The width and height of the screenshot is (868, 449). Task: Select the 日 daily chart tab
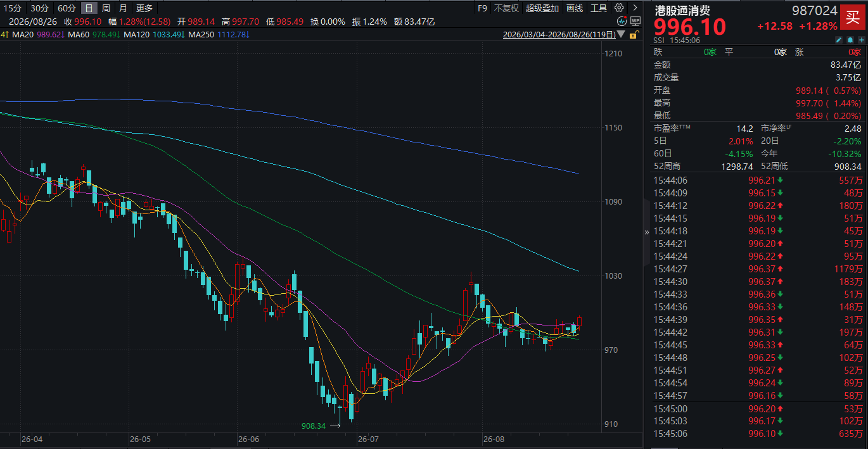89,8
